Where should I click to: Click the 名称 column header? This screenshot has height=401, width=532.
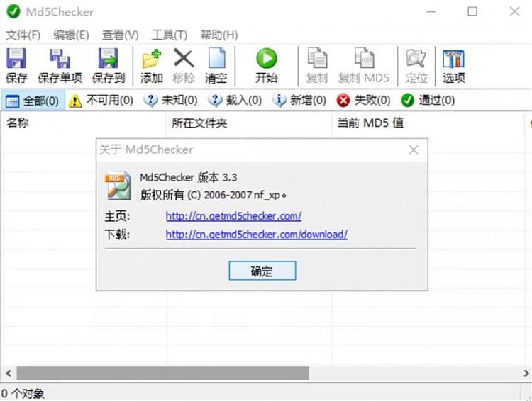(x=84, y=123)
